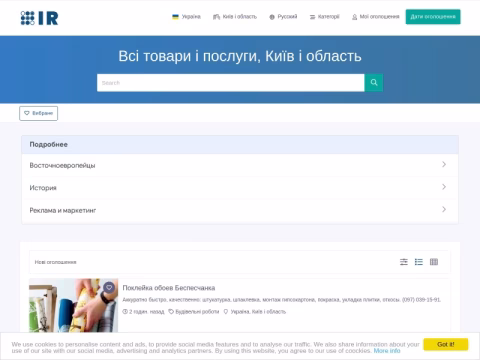
Task: Expand the История chevron arrow
Action: point(444,187)
